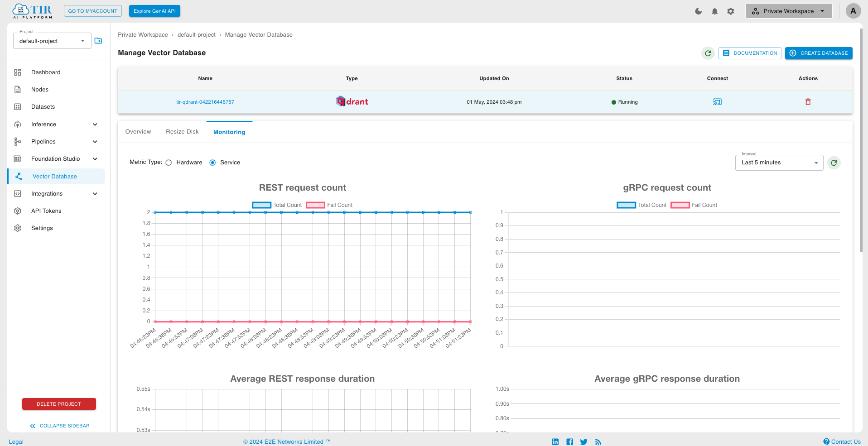Open the RSS feed footer icon

pos(598,442)
